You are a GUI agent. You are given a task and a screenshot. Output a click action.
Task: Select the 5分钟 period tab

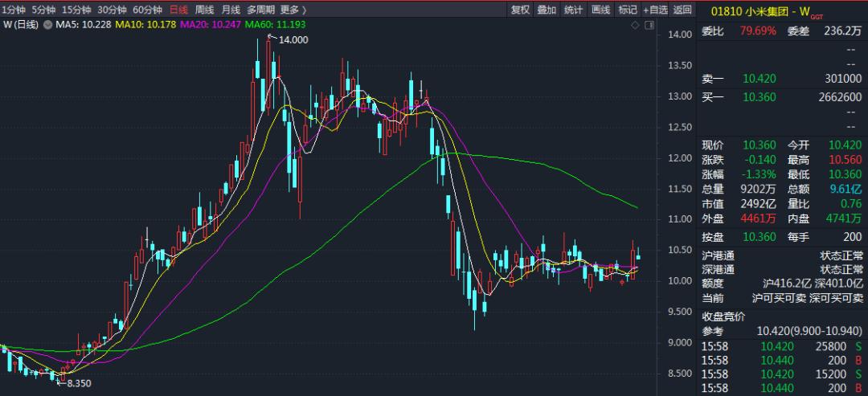click(x=43, y=10)
